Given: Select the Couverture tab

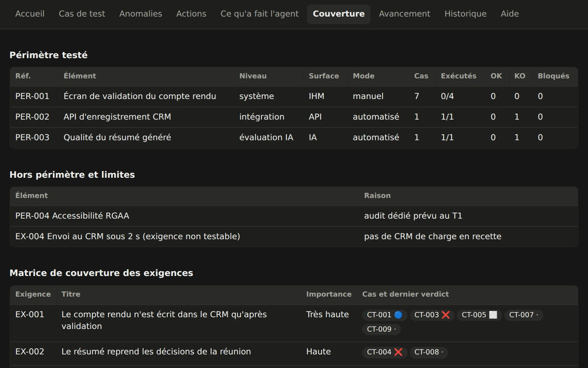Looking at the screenshot, I should pos(338,14).
